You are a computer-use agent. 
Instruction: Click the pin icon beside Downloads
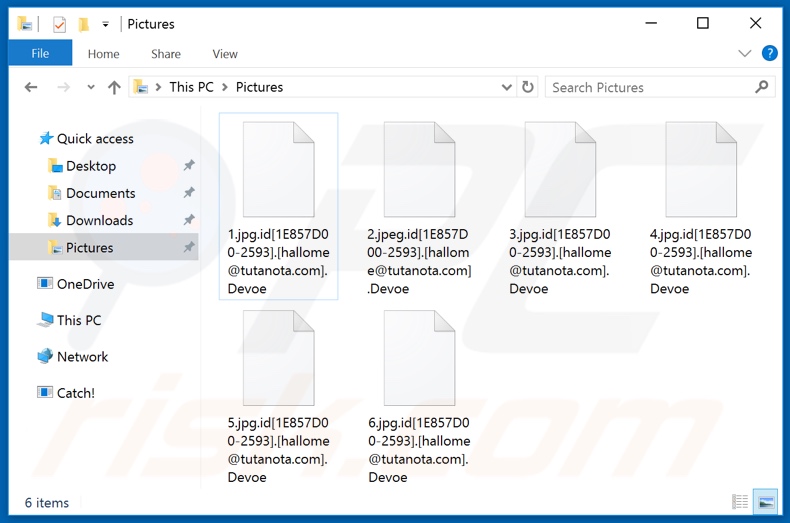(189, 220)
